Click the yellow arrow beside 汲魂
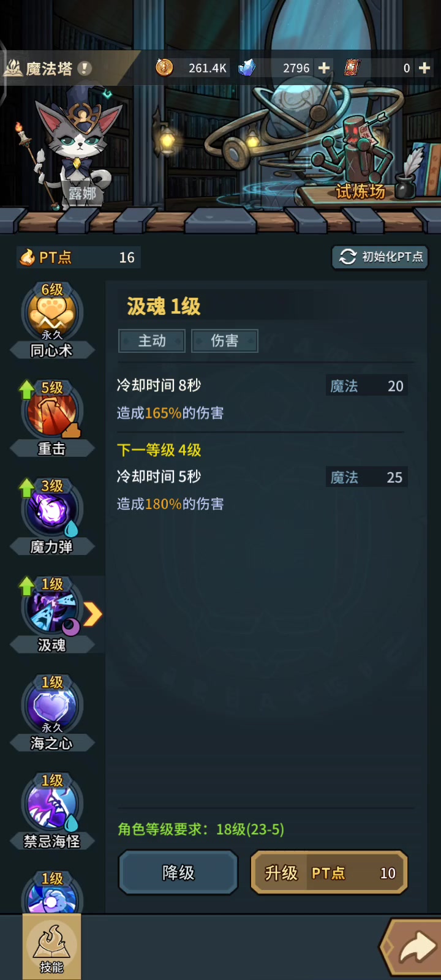The width and height of the screenshot is (441, 980). click(x=92, y=614)
